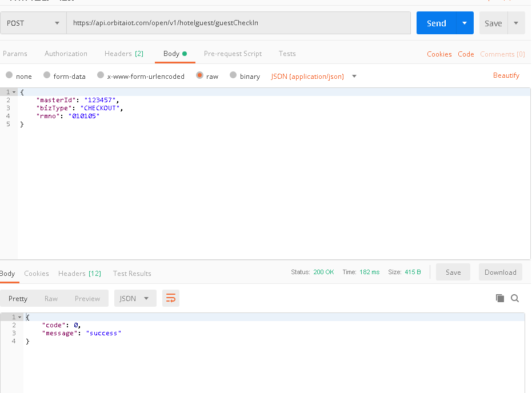Click the blue Send button
This screenshot has width=532, height=393.
[x=436, y=23]
